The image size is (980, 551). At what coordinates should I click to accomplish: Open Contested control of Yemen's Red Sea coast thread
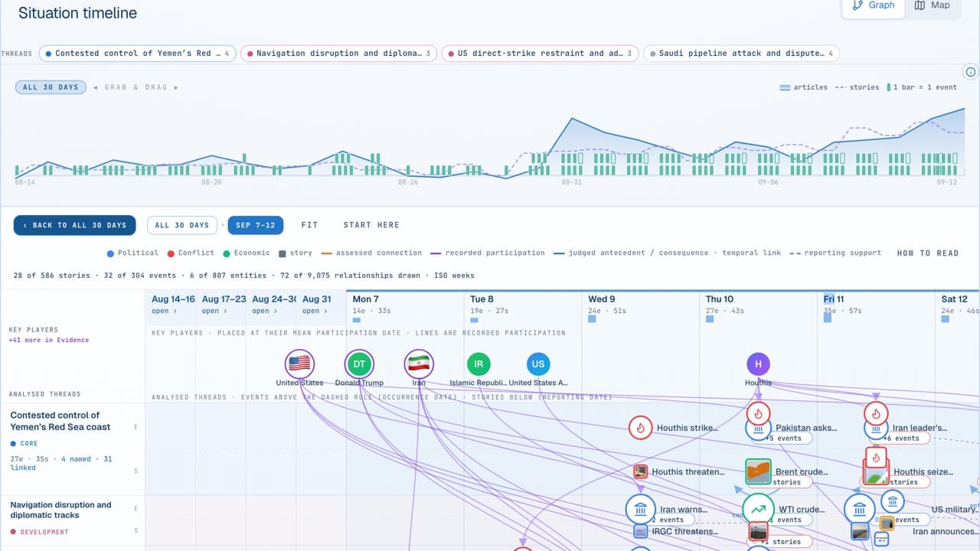pyautogui.click(x=60, y=421)
